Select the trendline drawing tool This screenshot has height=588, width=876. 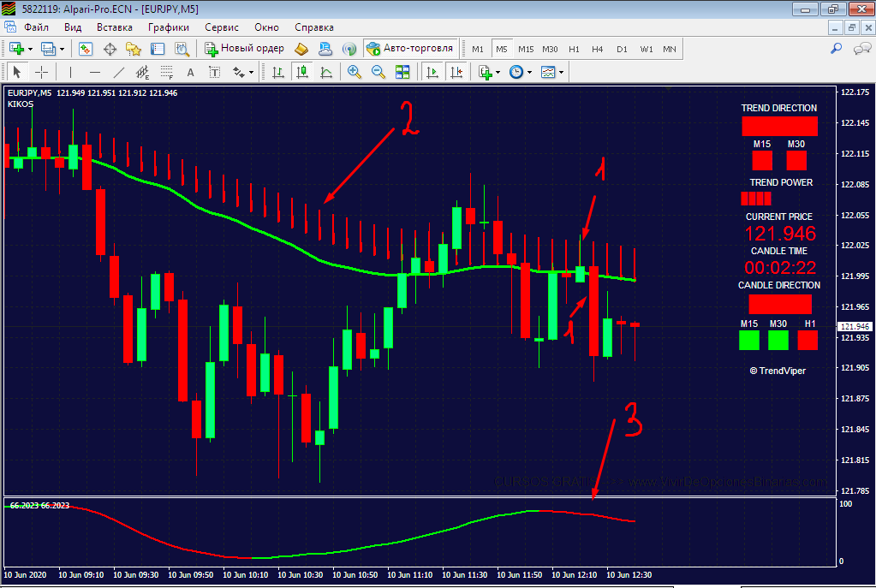click(x=119, y=72)
